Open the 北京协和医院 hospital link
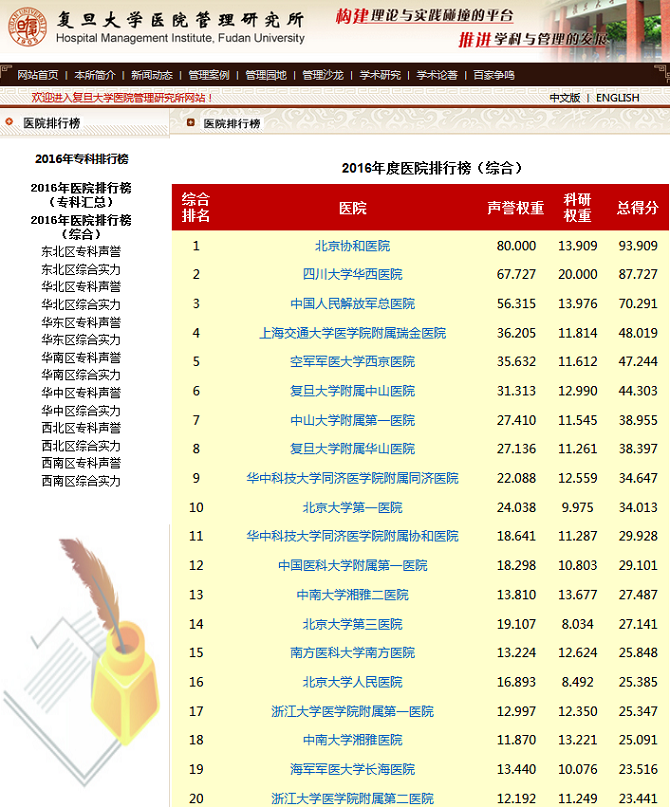This screenshot has height=807, width=670. coord(352,245)
